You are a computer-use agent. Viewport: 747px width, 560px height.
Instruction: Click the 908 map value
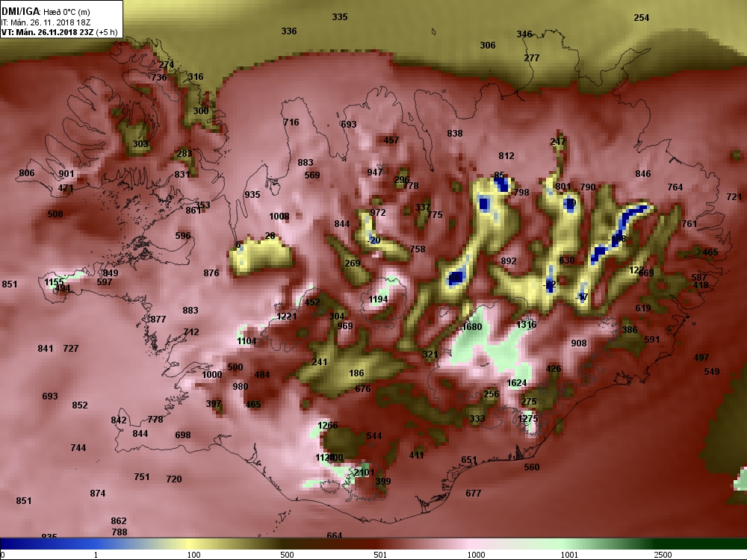coord(579,343)
